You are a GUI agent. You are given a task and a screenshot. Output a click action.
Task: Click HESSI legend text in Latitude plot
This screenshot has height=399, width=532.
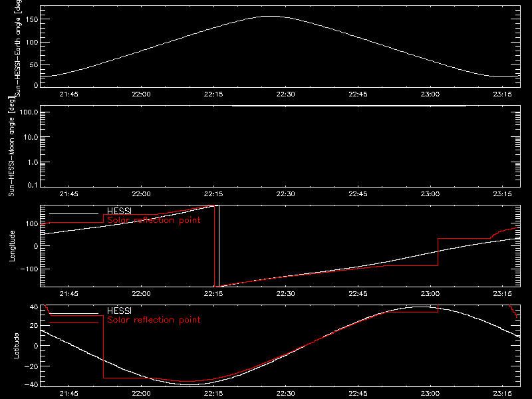119,311
